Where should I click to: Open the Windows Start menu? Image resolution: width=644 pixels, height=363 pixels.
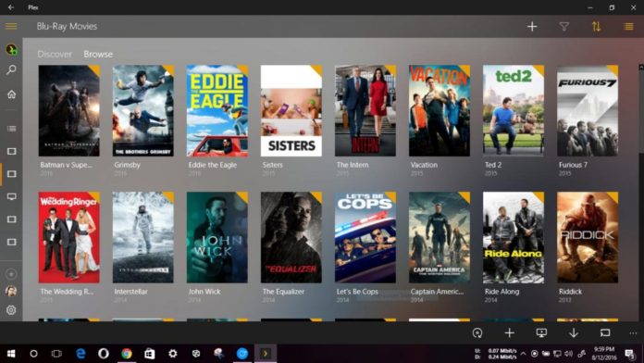coord(11,354)
